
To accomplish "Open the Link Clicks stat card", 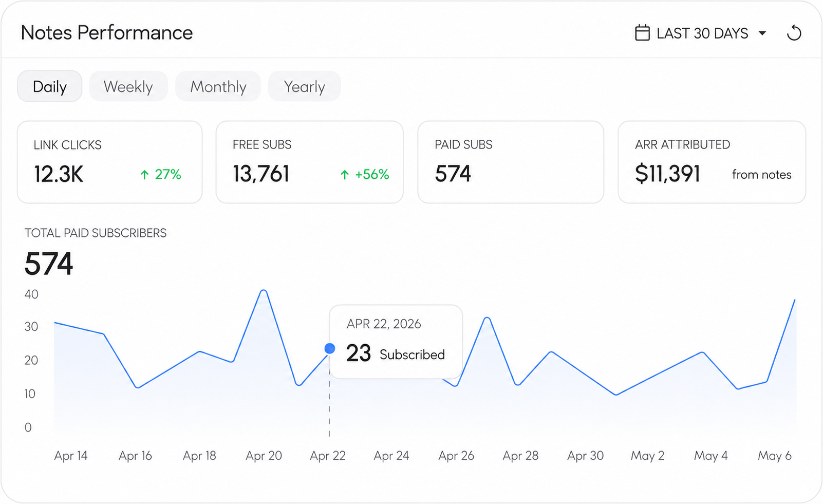I will [x=110, y=162].
